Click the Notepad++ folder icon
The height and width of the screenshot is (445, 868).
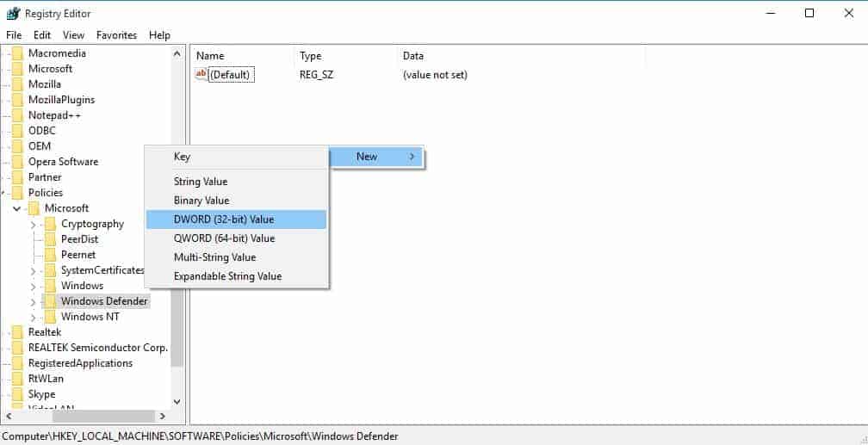(17, 115)
